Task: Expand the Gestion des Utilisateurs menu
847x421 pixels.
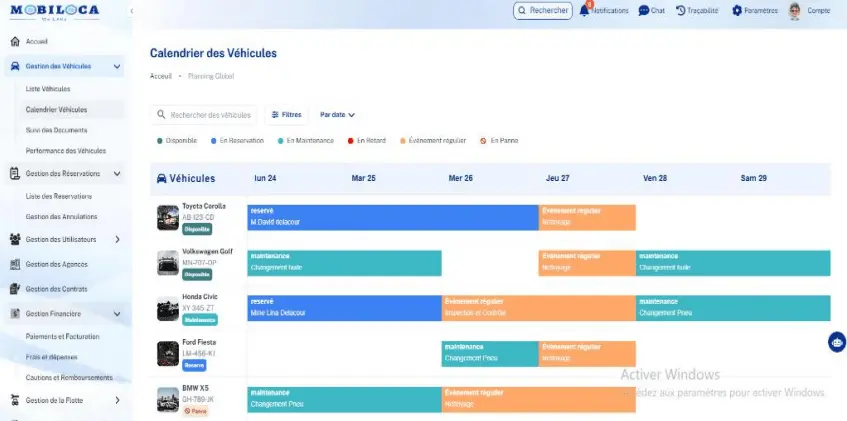Action: pyautogui.click(x=118, y=239)
